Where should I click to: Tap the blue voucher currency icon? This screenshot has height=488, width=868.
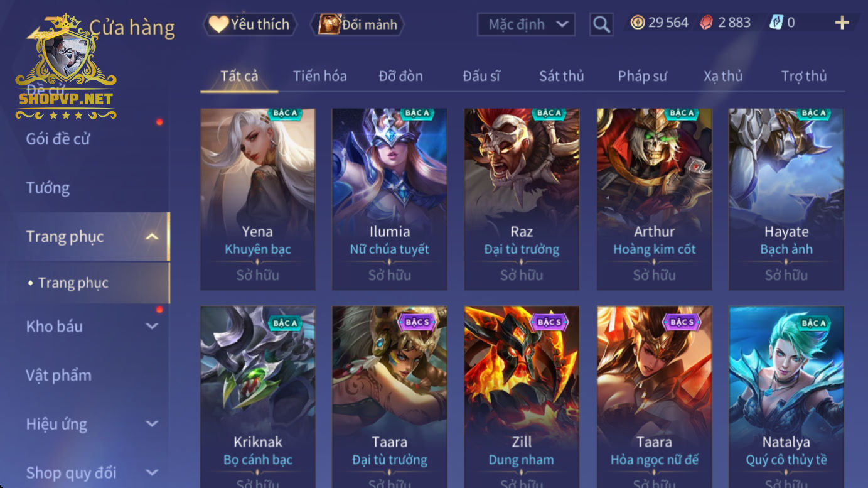[x=776, y=23]
